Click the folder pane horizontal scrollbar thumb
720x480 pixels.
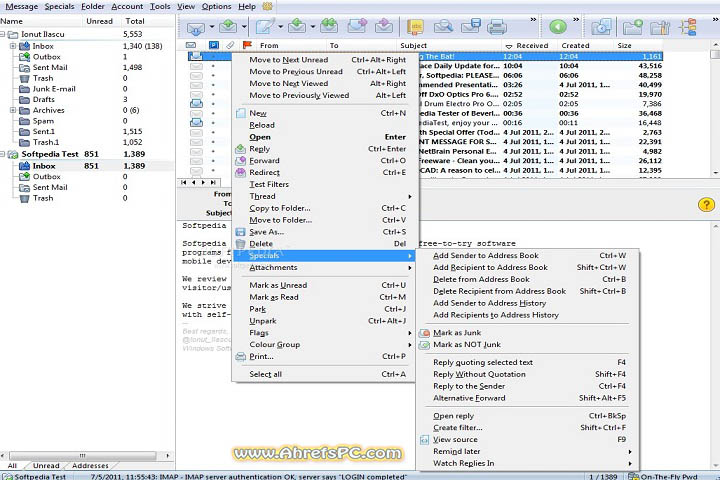[x=83, y=456]
